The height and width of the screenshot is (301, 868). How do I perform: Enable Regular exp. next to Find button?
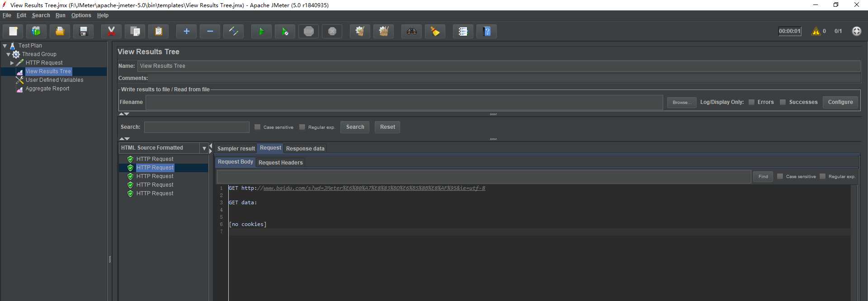(822, 176)
